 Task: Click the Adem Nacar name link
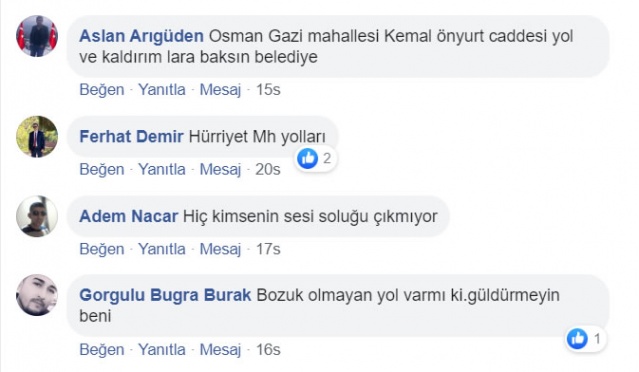[128, 216]
